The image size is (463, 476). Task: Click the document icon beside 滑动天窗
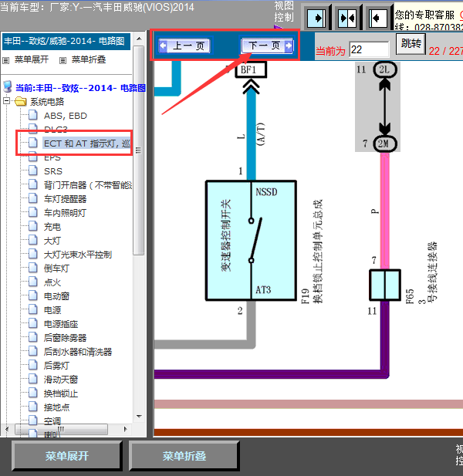point(32,379)
